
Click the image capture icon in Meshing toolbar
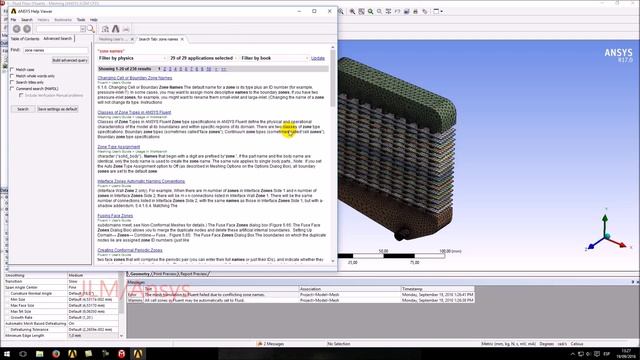coord(406,11)
